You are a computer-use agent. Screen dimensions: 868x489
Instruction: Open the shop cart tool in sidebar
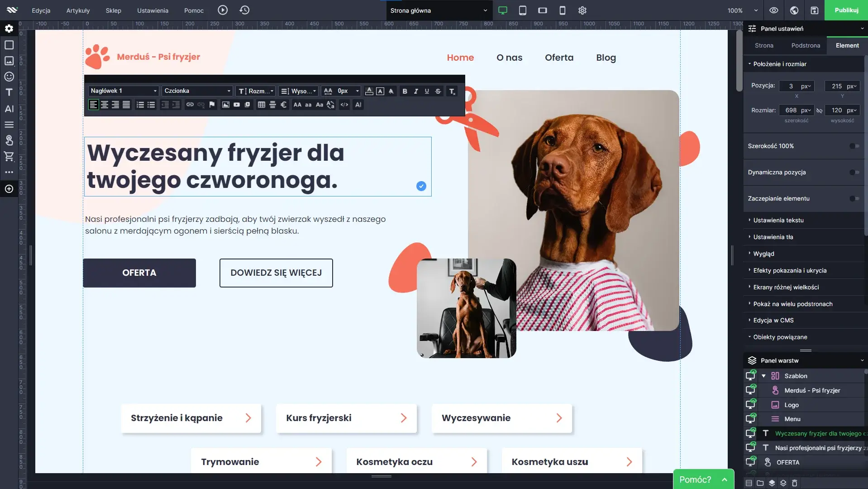click(x=9, y=157)
